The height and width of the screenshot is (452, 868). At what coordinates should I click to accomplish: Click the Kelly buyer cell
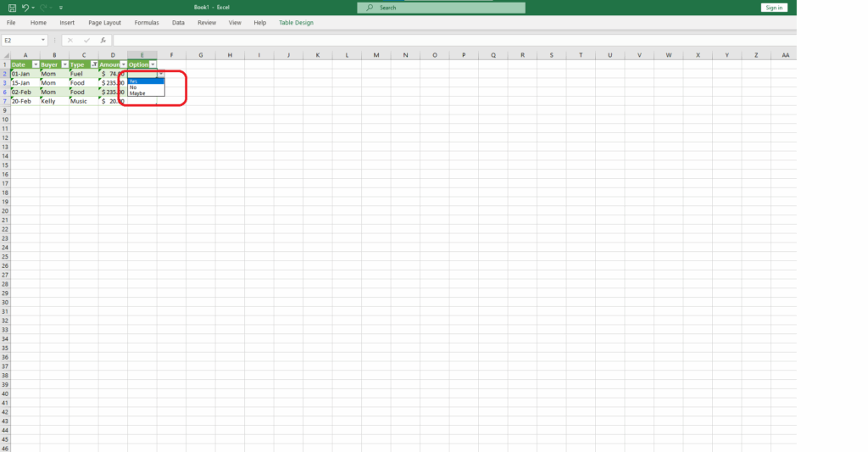click(x=54, y=102)
